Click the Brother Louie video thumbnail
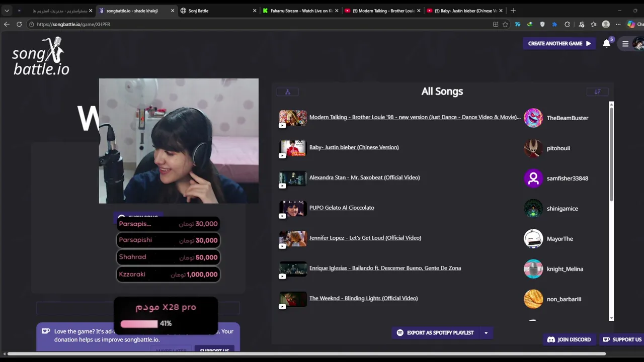This screenshot has height=362, width=644. pos(293,118)
